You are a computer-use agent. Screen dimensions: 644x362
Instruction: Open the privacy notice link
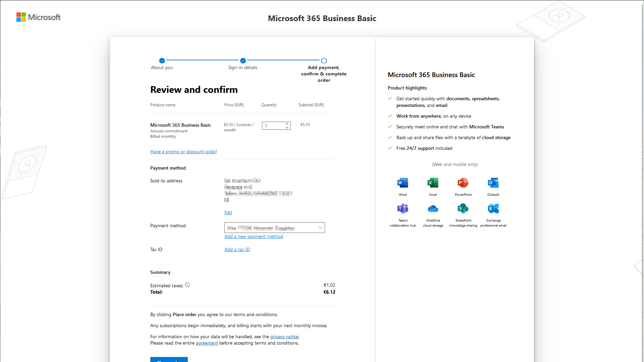pyautogui.click(x=284, y=337)
